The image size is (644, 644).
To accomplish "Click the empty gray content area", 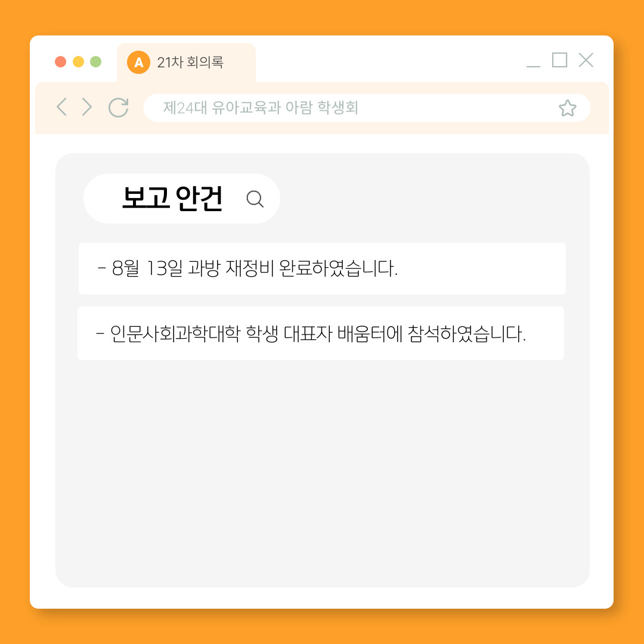I will pyautogui.click(x=323, y=472).
